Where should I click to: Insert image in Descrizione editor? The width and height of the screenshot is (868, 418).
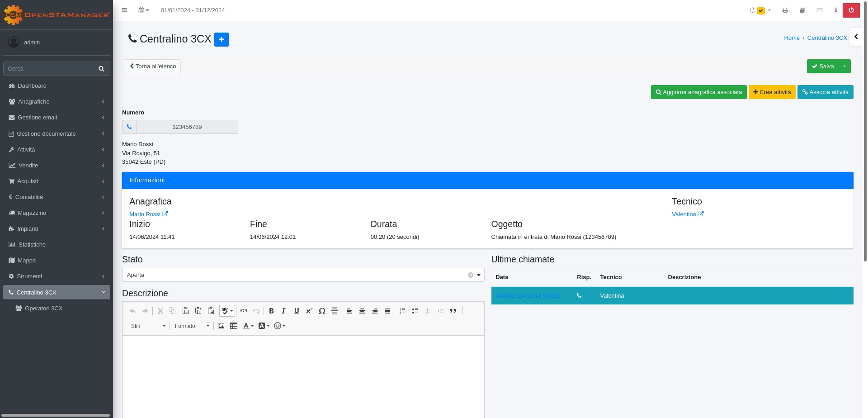coord(221,326)
